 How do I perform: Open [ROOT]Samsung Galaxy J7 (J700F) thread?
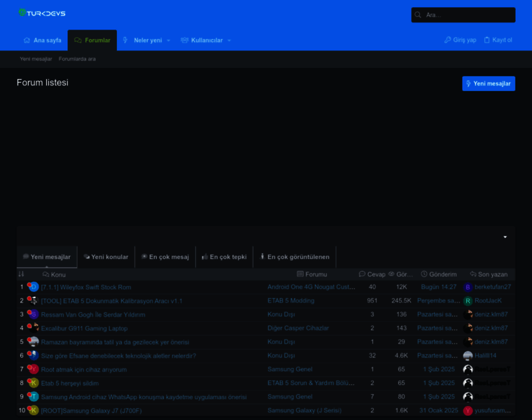[91, 411]
